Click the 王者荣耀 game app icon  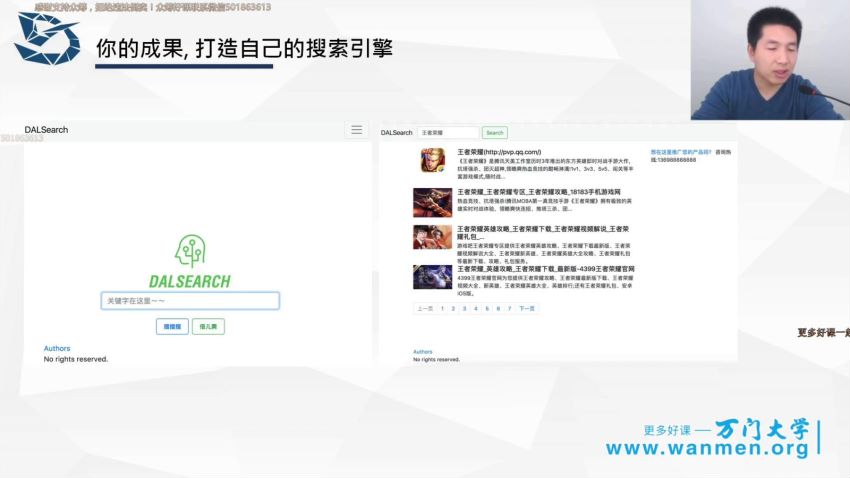[x=433, y=162]
